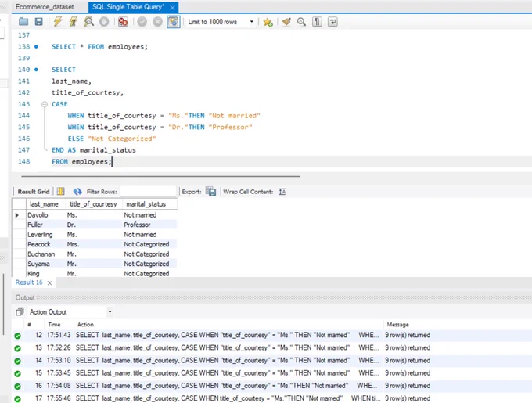
Task: Close the Result 16 tab
Action: (49, 282)
